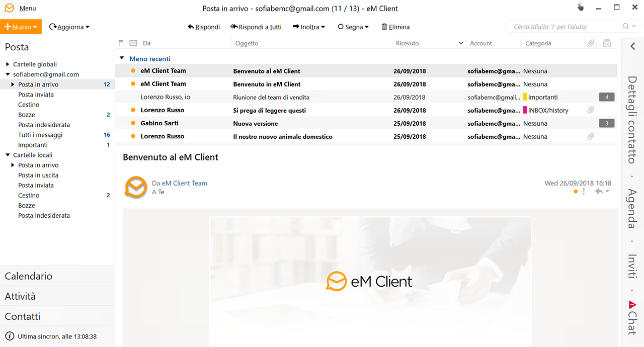Open the Chat side panel

tap(632, 318)
